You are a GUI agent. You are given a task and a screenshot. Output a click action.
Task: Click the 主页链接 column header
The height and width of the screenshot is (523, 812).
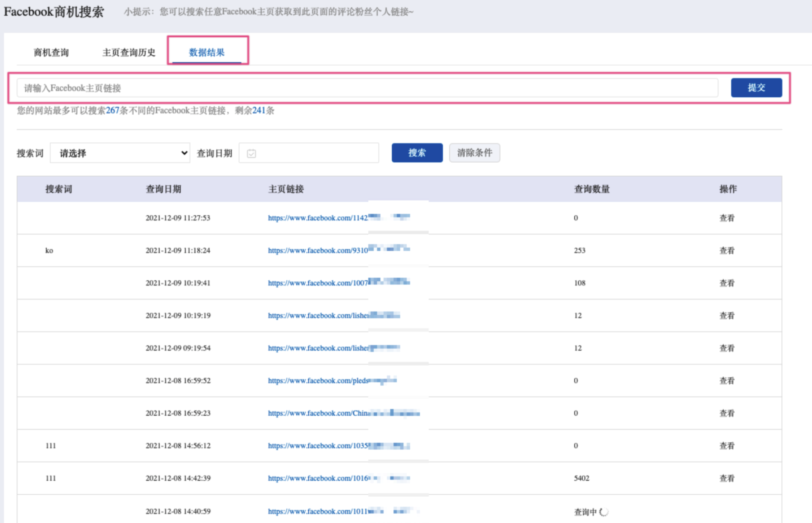pos(286,189)
